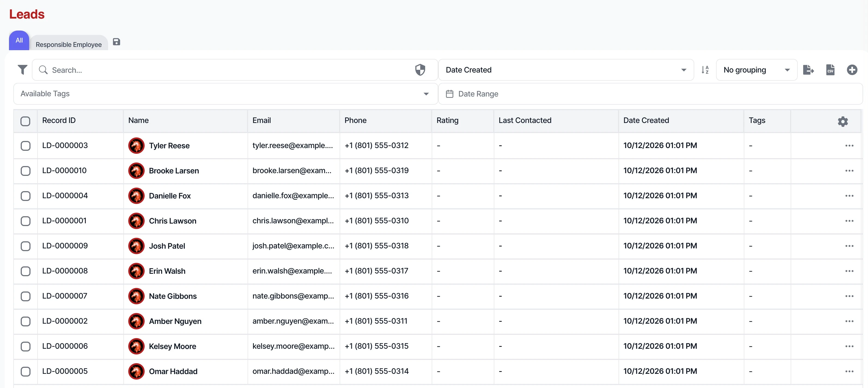
Task: Sort by Rating column header
Action: [447, 121]
